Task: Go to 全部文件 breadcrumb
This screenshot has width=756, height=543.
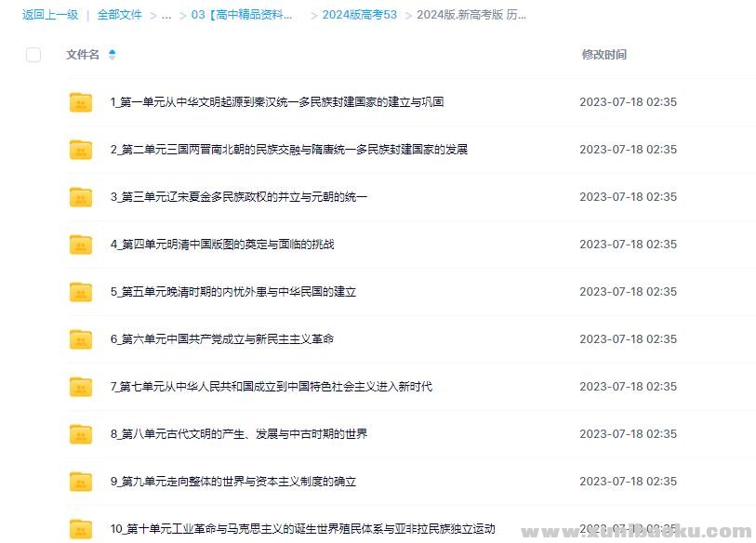Action: point(120,15)
